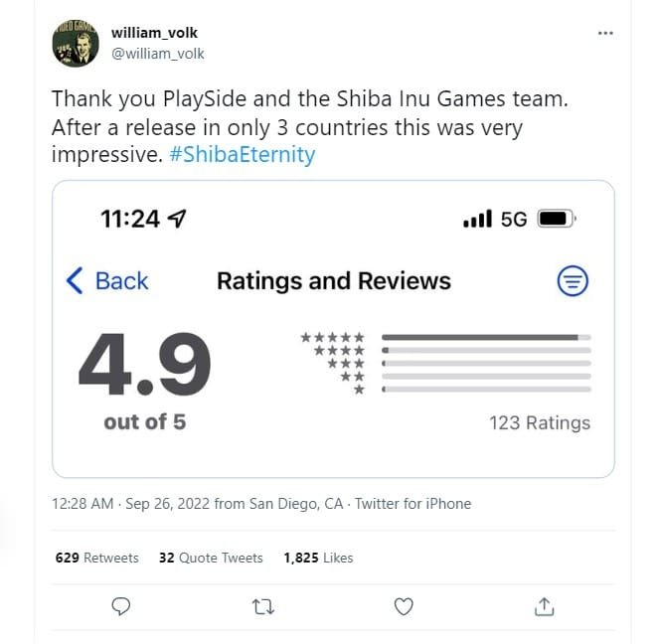Tap the review filter circle icon

(x=572, y=281)
